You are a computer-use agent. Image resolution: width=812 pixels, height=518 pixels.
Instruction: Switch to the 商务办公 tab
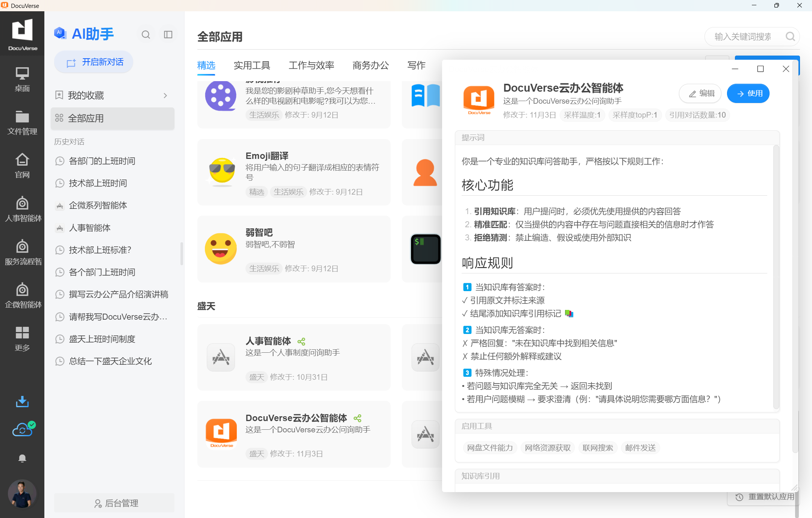coord(371,65)
